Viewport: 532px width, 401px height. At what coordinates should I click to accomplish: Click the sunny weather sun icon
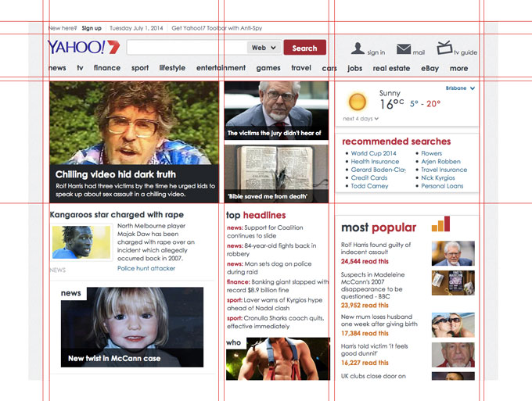pyautogui.click(x=358, y=102)
